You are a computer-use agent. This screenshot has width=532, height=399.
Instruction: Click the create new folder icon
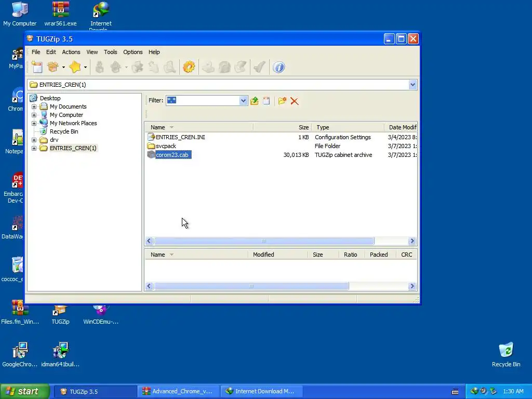click(x=282, y=101)
